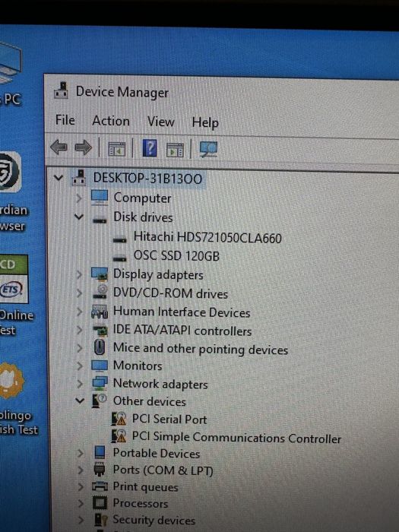Click the Processors chip icon
This screenshot has height=532, width=399.
[100, 503]
